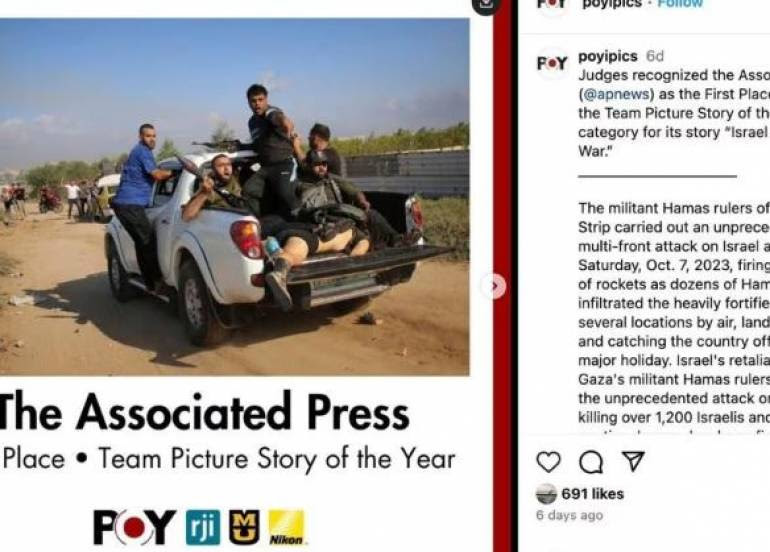Click the Nikon logo in the image footer

pos(287,527)
